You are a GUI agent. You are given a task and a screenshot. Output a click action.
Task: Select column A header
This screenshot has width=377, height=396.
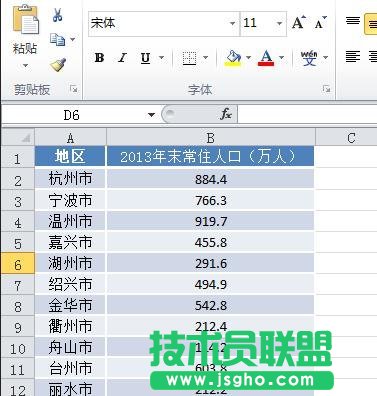[70, 138]
